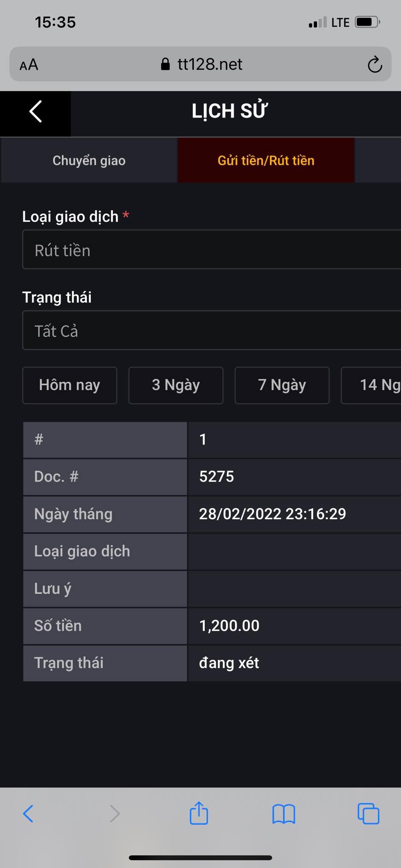Tap the page reload icon

click(x=375, y=64)
